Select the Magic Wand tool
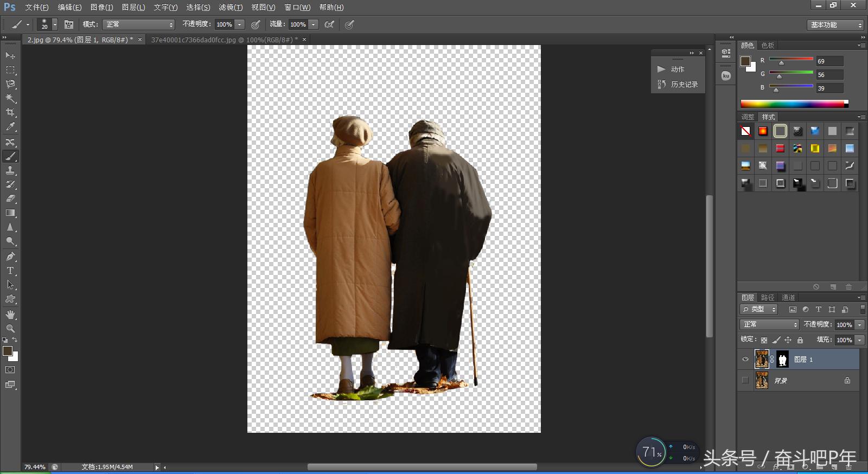Screen dimensions: 868x474 tap(10, 98)
